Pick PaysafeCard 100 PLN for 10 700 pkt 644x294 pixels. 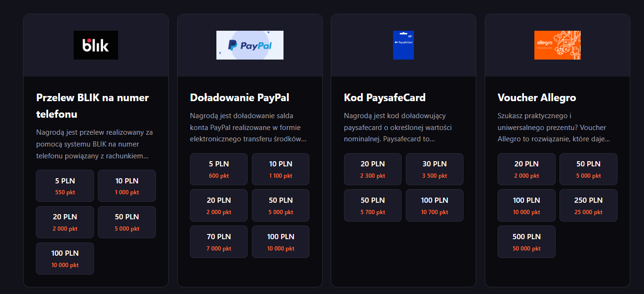(434, 206)
